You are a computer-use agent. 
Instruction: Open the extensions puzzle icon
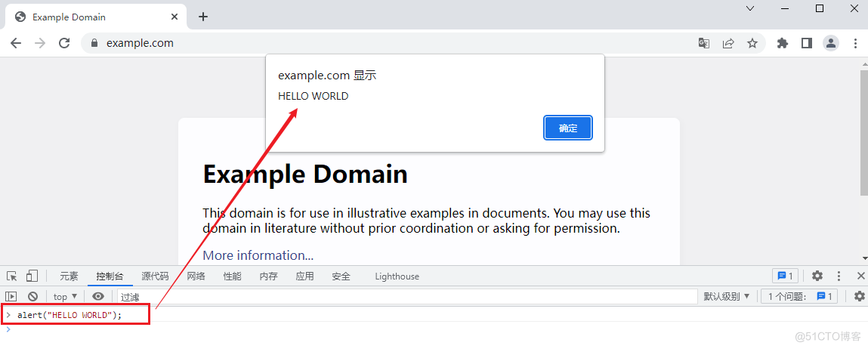[x=782, y=43]
